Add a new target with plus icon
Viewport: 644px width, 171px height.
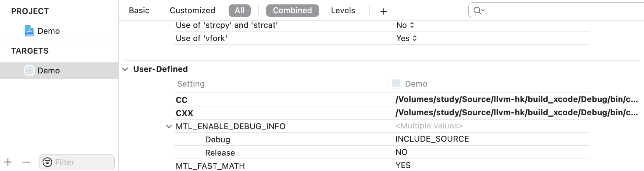(x=8, y=162)
